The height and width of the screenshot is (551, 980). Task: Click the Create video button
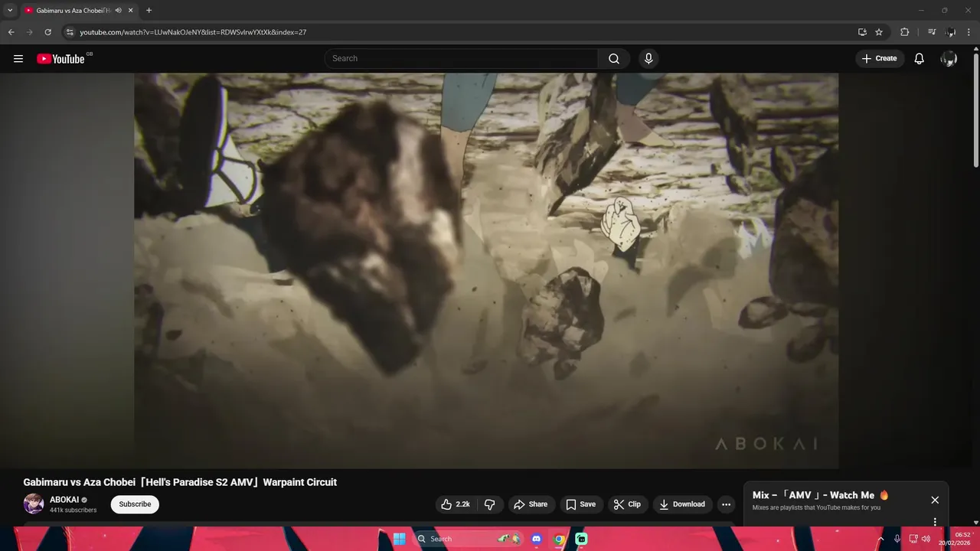[880, 59]
